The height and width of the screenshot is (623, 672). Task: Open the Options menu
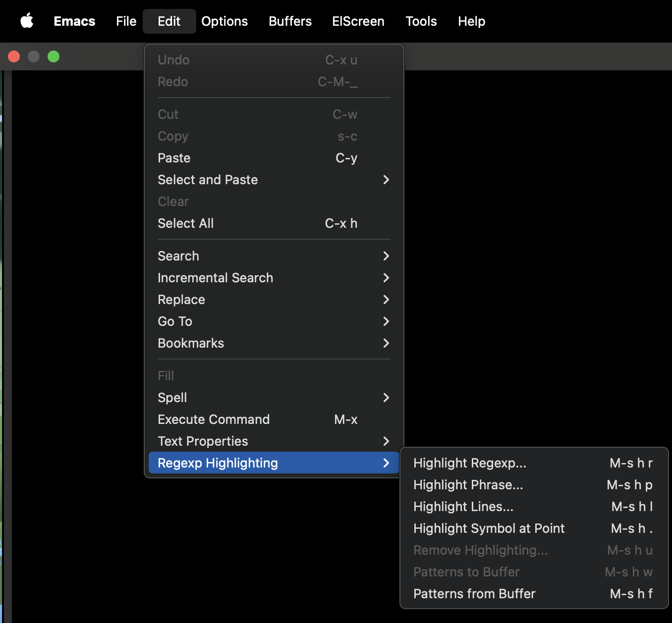224,21
